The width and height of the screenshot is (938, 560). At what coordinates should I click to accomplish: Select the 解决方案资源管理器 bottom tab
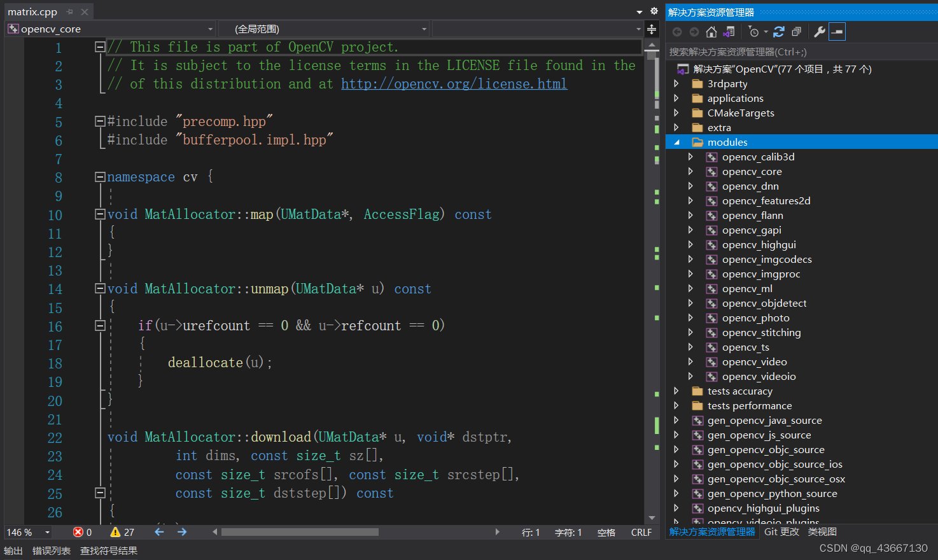(712, 532)
